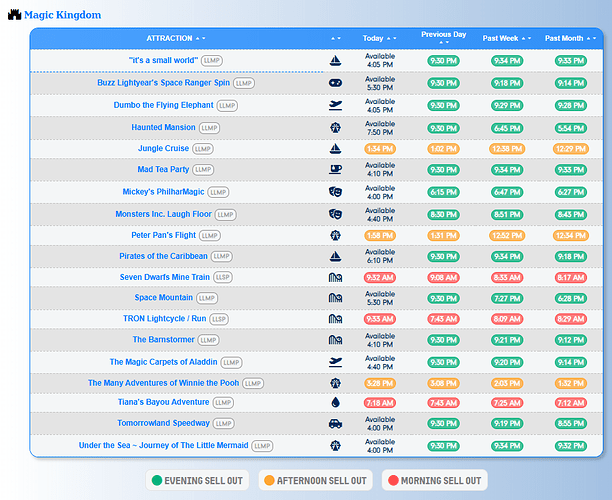This screenshot has width=612, height=500.
Task: Click Jungle Cruise Today 1:34 PM badge
Action: 380,149
